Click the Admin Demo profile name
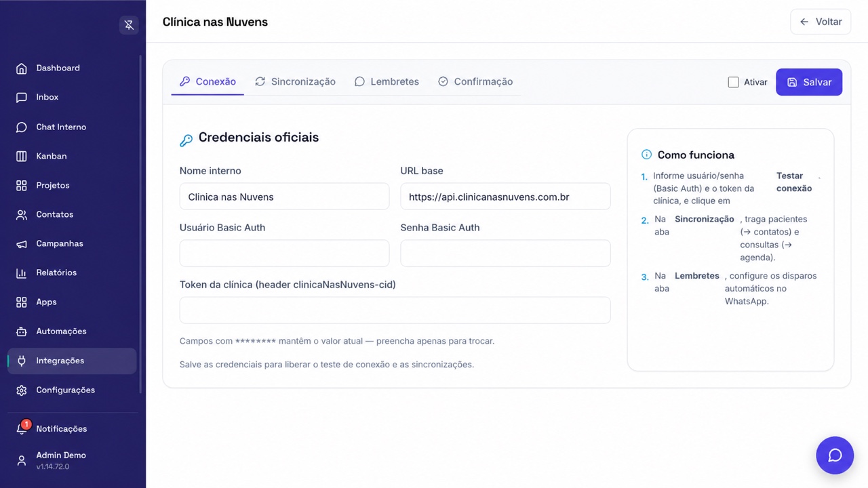The height and width of the screenshot is (488, 868). [61, 455]
